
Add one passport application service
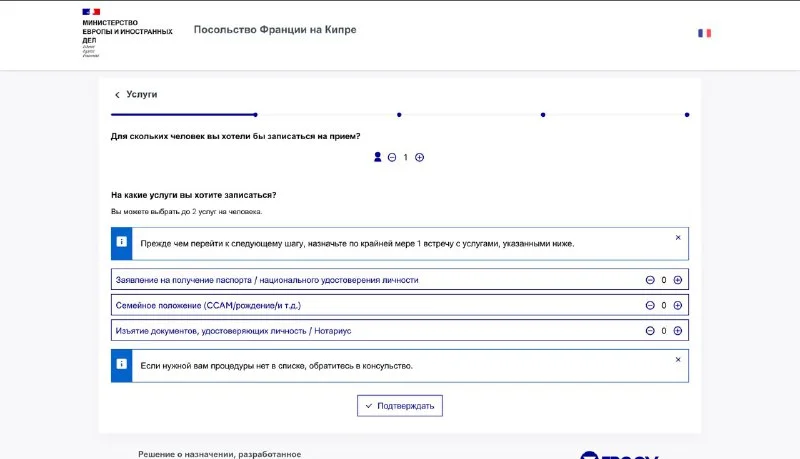[x=677, y=280]
